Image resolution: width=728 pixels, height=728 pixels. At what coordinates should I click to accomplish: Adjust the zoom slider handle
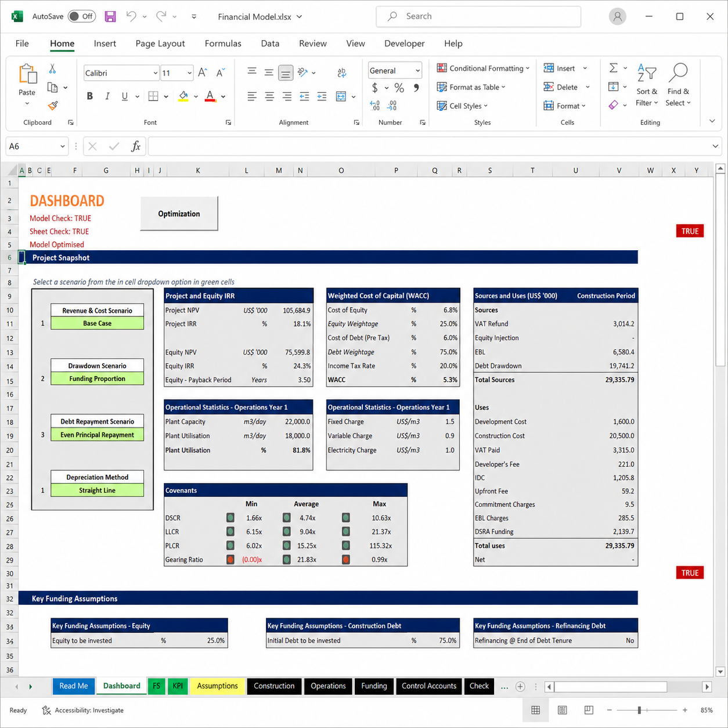[639, 710]
